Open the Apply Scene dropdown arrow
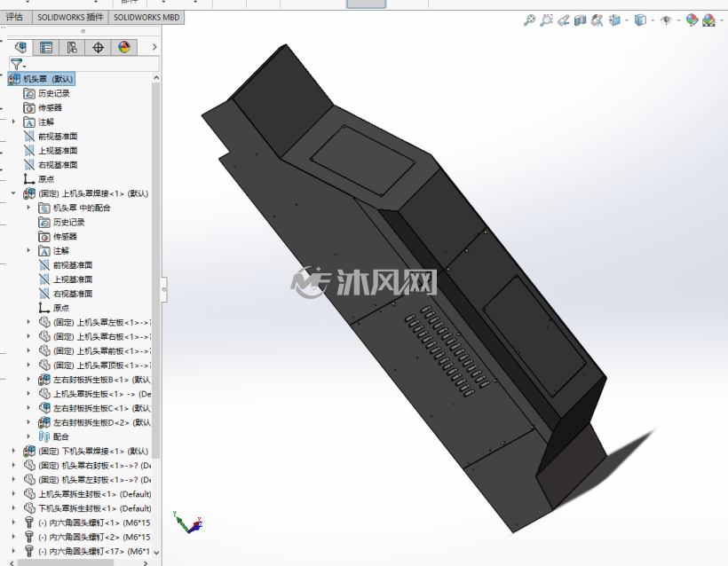The width and height of the screenshot is (728, 566). coord(721,20)
